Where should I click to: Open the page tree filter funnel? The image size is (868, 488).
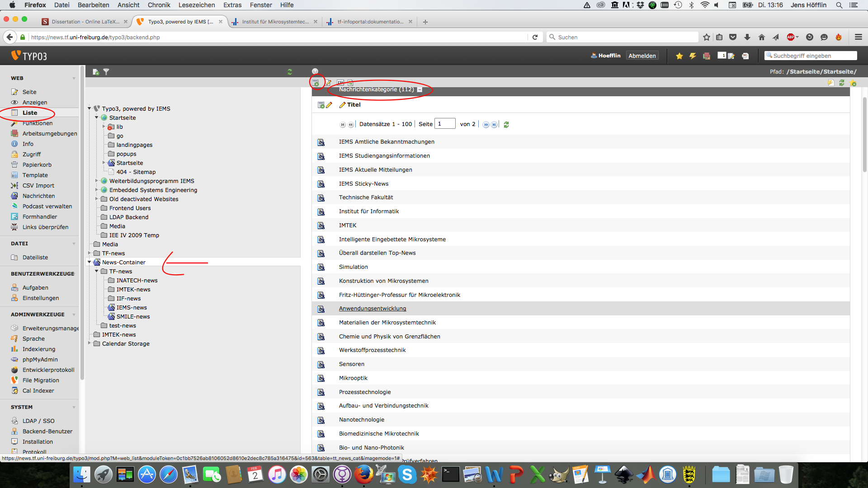point(106,72)
